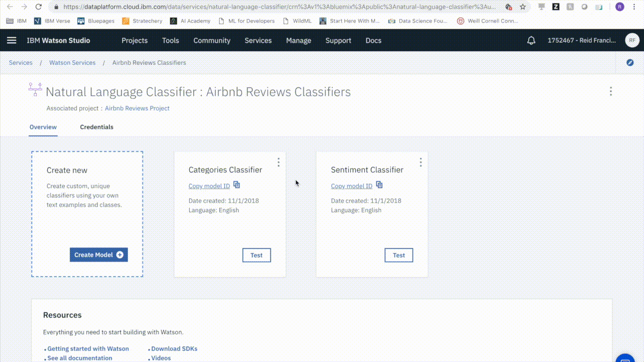Viewport: 644px width, 362px height.
Task: Click the Airbnb Reviews Classifiers breadcrumb text
Action: (149, 63)
